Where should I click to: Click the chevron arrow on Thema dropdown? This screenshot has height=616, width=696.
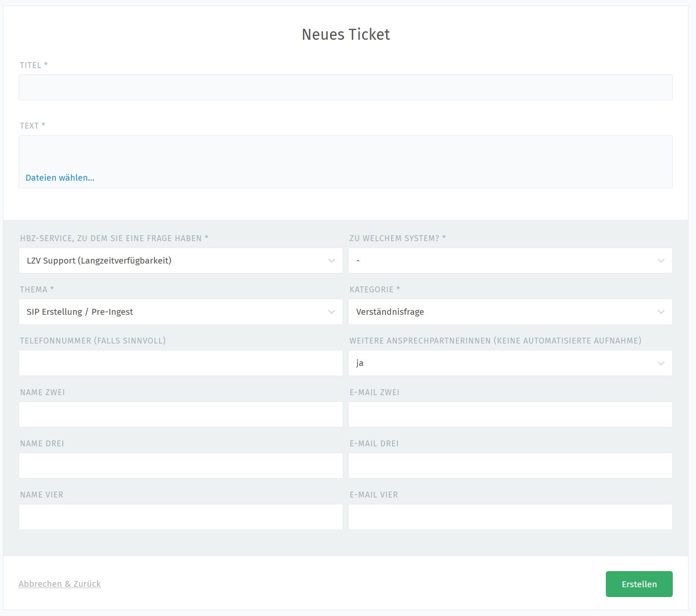[331, 312]
